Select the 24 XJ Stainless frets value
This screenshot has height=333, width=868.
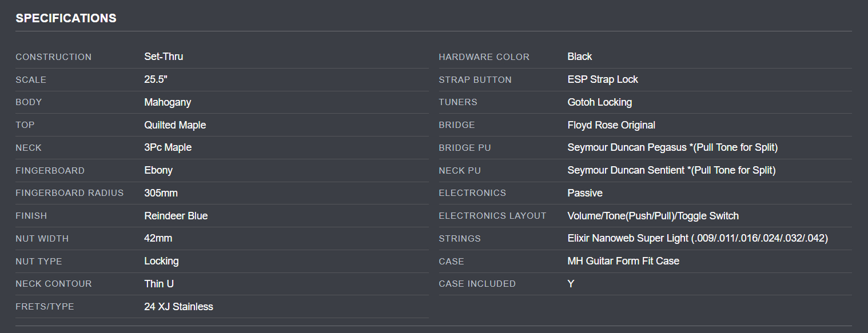178,307
